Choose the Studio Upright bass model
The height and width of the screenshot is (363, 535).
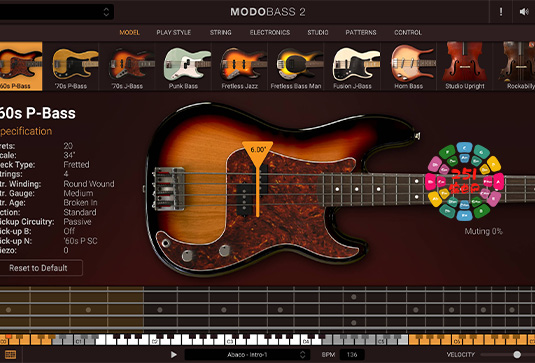(465, 66)
